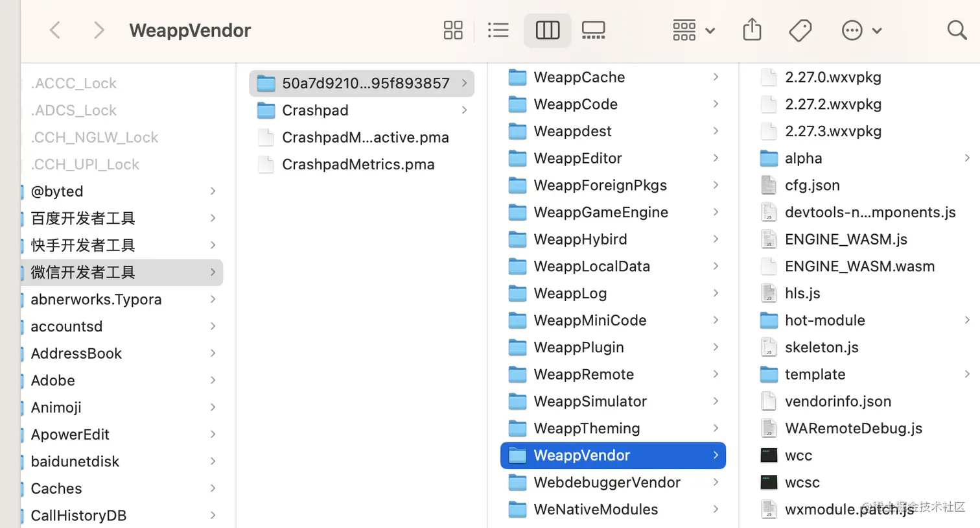Open the WeappForeignPkgs folder
980x528 pixels.
pyautogui.click(x=613, y=185)
